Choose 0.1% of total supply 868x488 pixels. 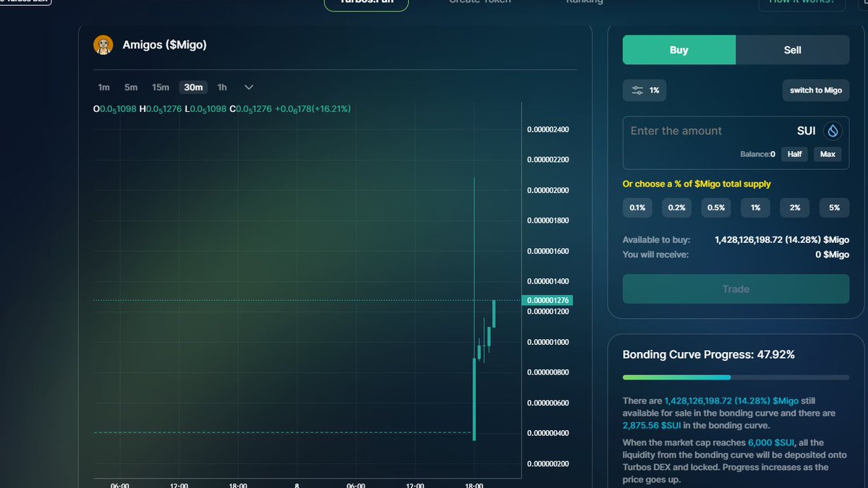pyautogui.click(x=637, y=207)
